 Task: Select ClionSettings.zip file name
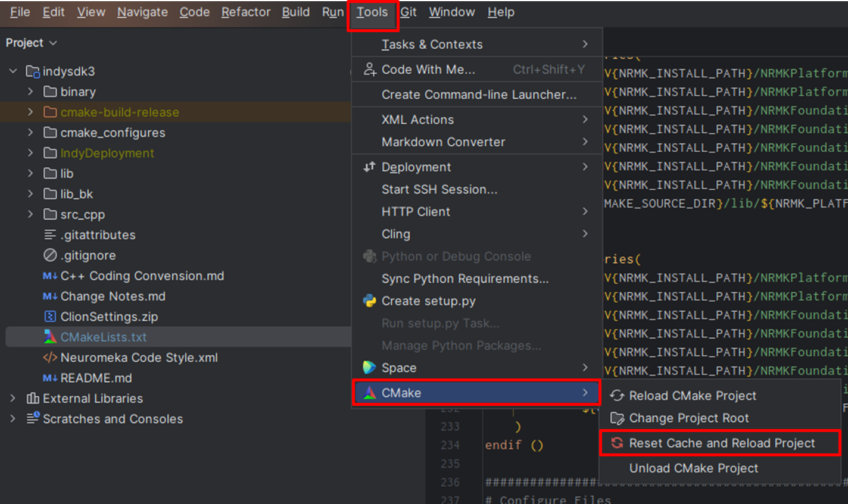click(x=109, y=317)
